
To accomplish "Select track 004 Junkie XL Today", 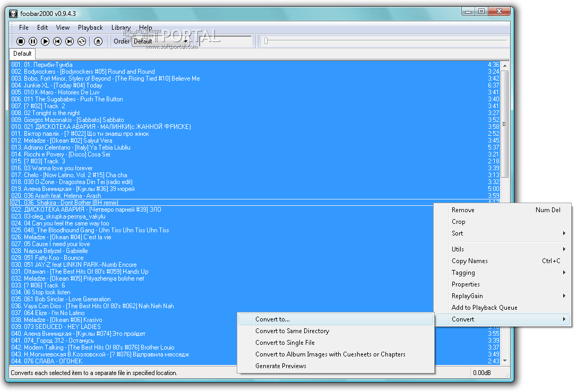I will pyautogui.click(x=255, y=85).
